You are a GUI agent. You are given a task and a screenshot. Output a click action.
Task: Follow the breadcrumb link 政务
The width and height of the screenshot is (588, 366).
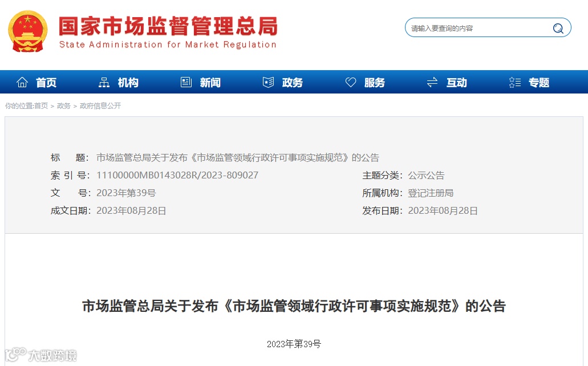pyautogui.click(x=64, y=105)
